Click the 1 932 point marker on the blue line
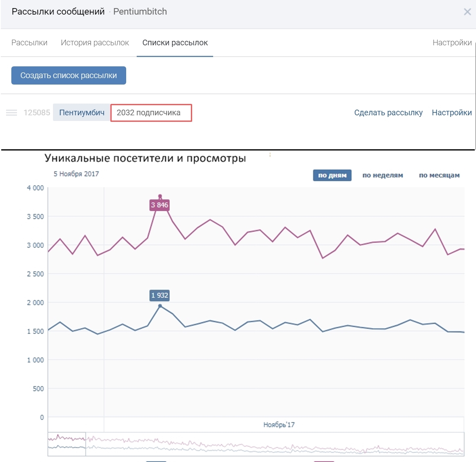This screenshot has width=476, height=462. (x=160, y=306)
